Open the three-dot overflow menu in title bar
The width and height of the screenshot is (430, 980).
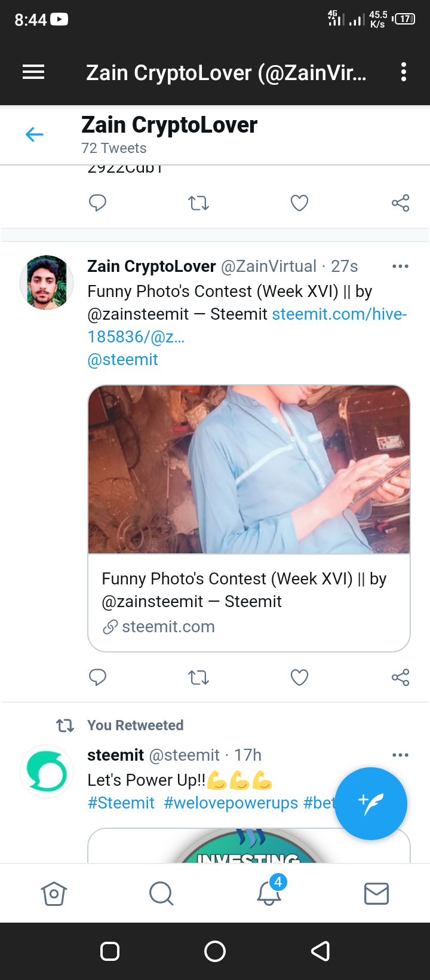[x=404, y=72]
